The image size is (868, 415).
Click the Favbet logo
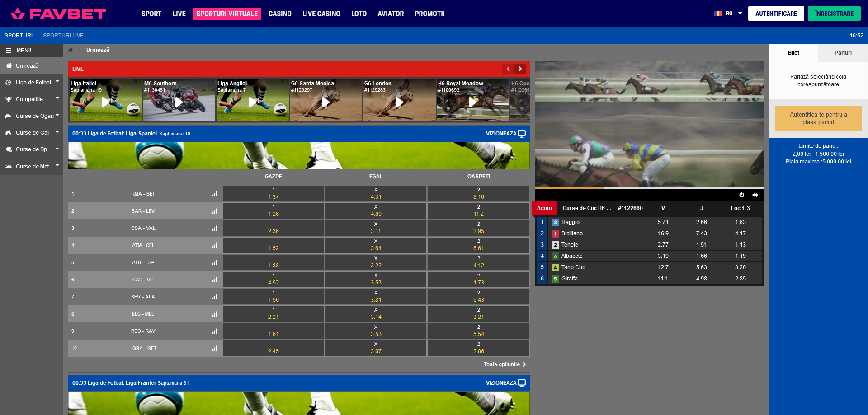pos(58,14)
